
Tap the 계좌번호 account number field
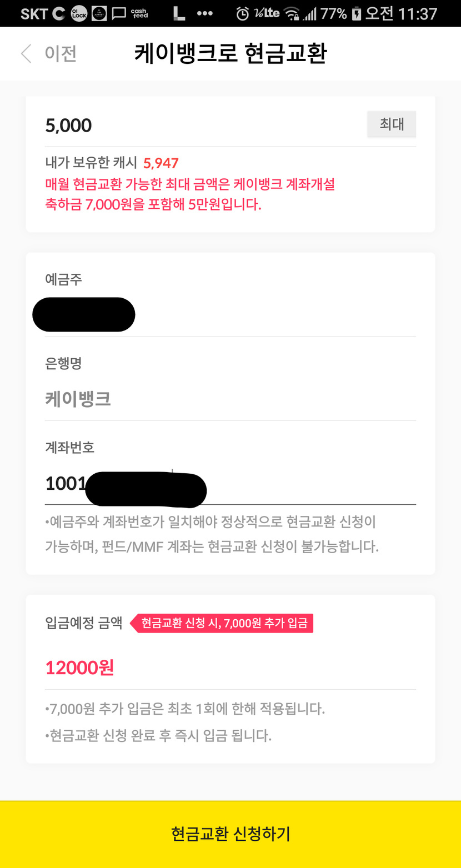pyautogui.click(x=222, y=484)
